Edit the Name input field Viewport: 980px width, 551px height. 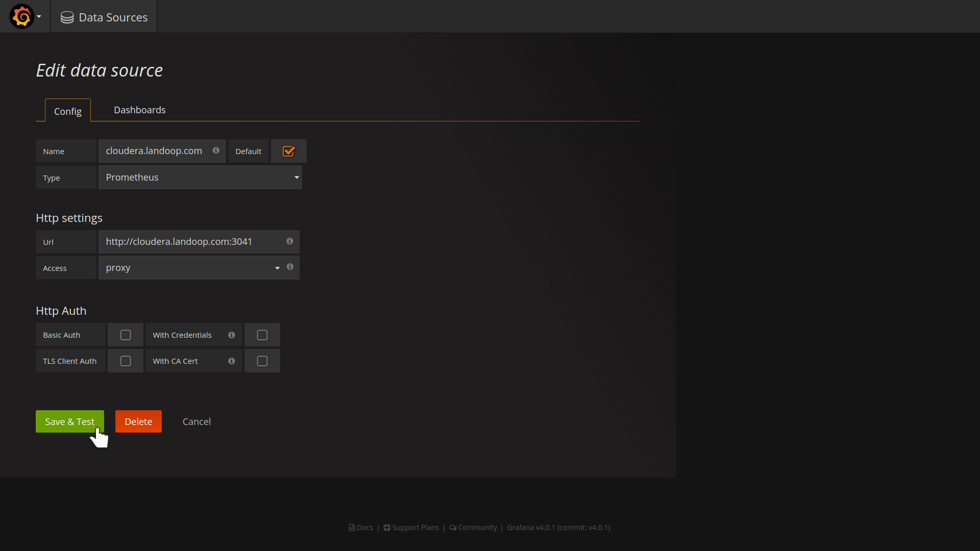[x=162, y=151]
